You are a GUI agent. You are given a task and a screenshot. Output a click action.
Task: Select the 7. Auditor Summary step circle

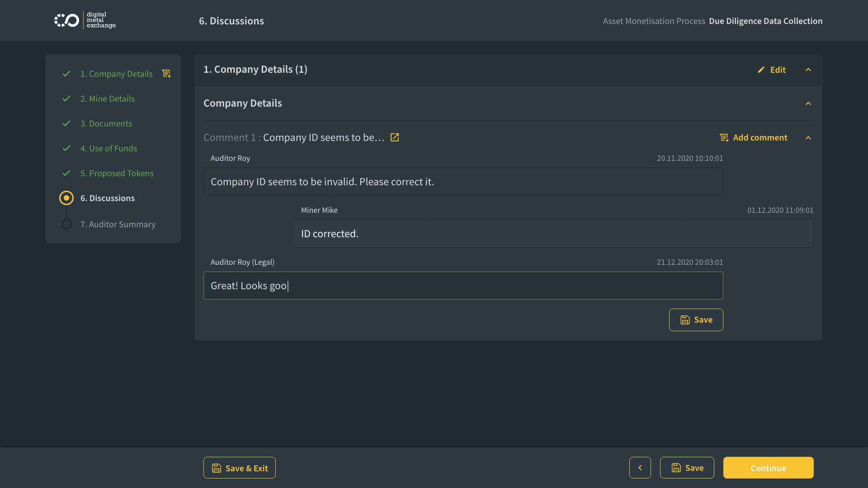pos(66,224)
